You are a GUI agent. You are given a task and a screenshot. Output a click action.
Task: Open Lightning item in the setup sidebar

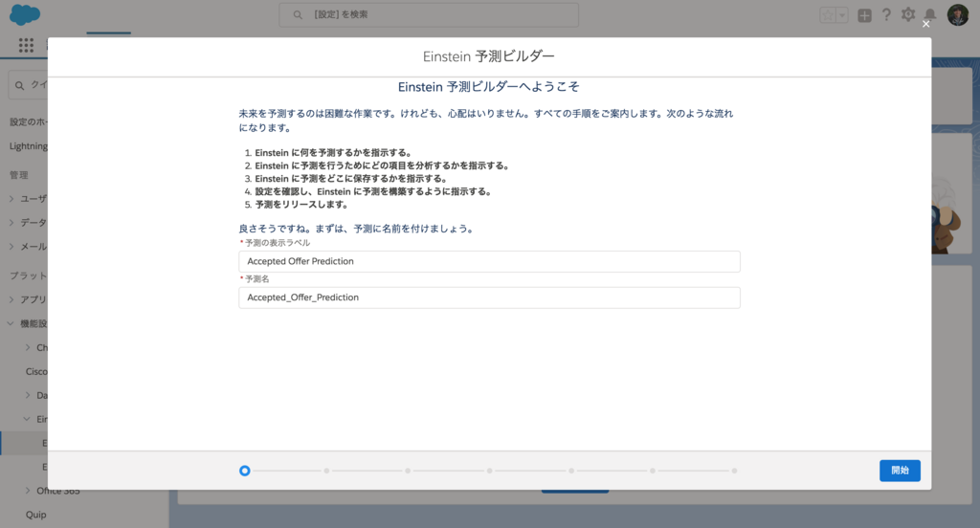tap(28, 145)
